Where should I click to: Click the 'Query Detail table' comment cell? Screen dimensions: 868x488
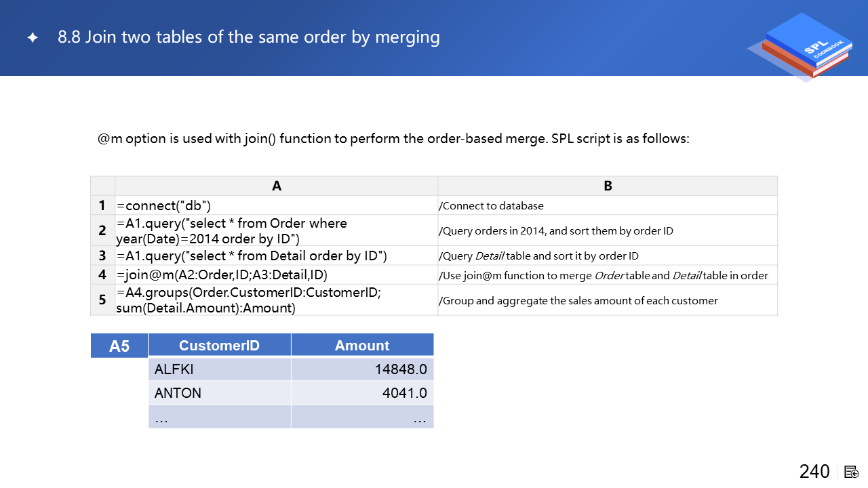pos(608,256)
